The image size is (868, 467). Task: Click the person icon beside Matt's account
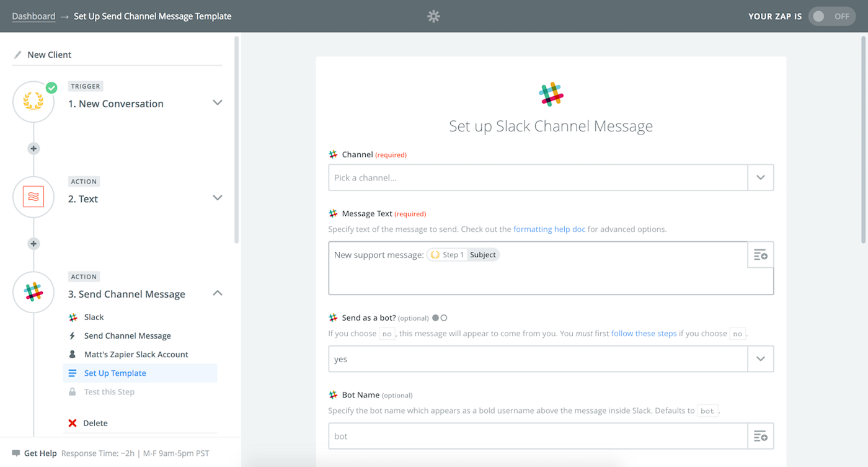coord(73,354)
